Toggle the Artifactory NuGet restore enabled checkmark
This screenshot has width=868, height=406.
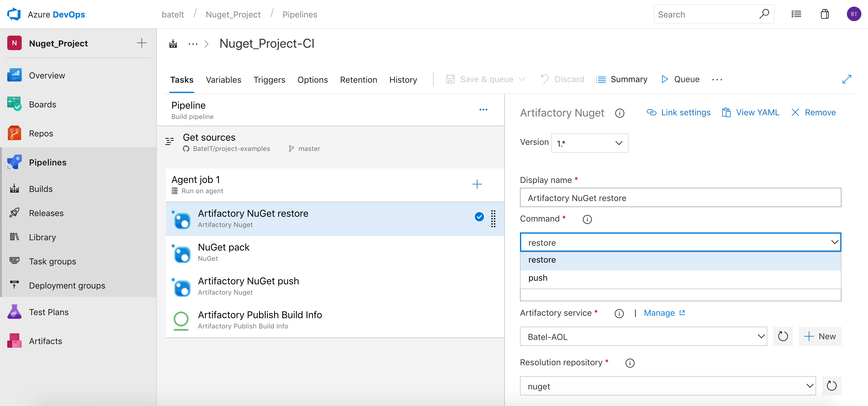(x=479, y=217)
